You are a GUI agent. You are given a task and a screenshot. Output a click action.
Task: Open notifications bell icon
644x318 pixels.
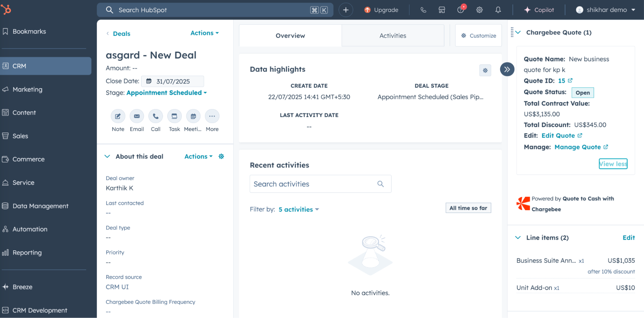click(x=498, y=10)
